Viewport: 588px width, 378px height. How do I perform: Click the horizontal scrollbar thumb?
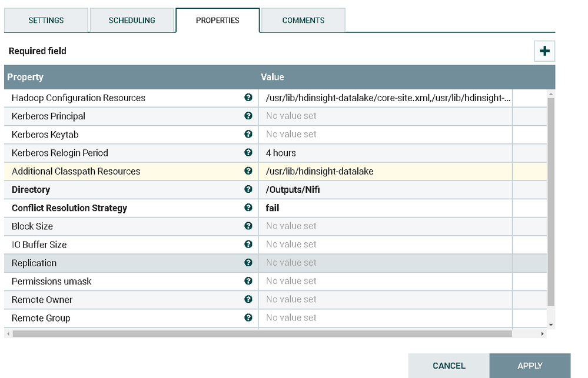point(262,333)
